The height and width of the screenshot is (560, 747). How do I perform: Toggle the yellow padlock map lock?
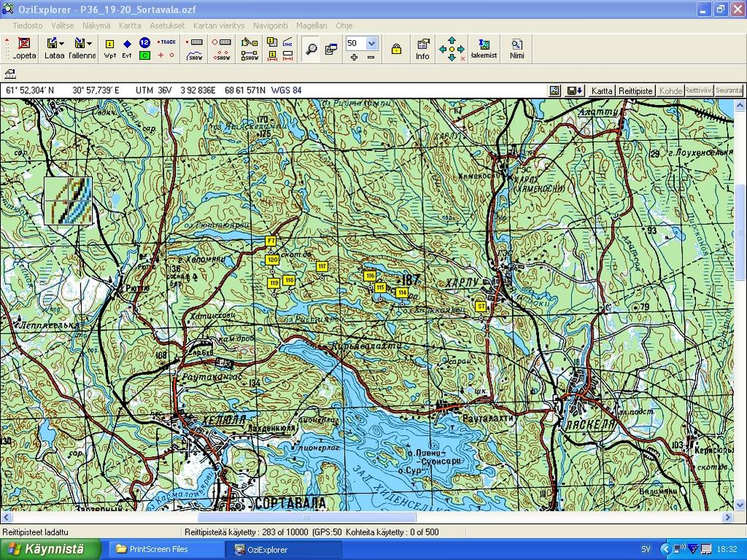tap(396, 49)
